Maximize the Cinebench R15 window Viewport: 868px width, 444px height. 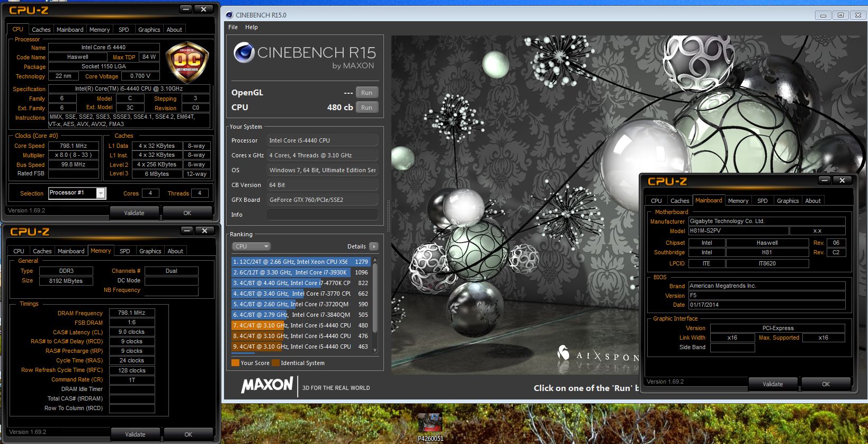tap(840, 15)
